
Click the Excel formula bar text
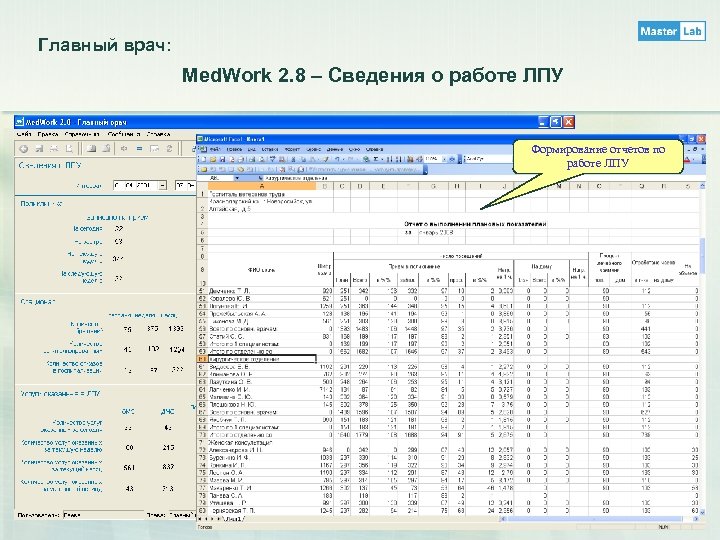(296, 178)
